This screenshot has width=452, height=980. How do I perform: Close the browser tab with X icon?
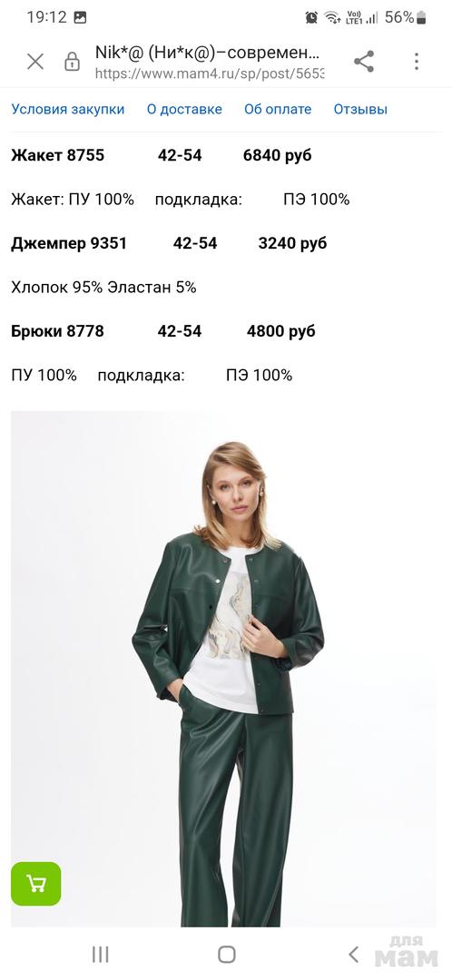pyautogui.click(x=35, y=62)
